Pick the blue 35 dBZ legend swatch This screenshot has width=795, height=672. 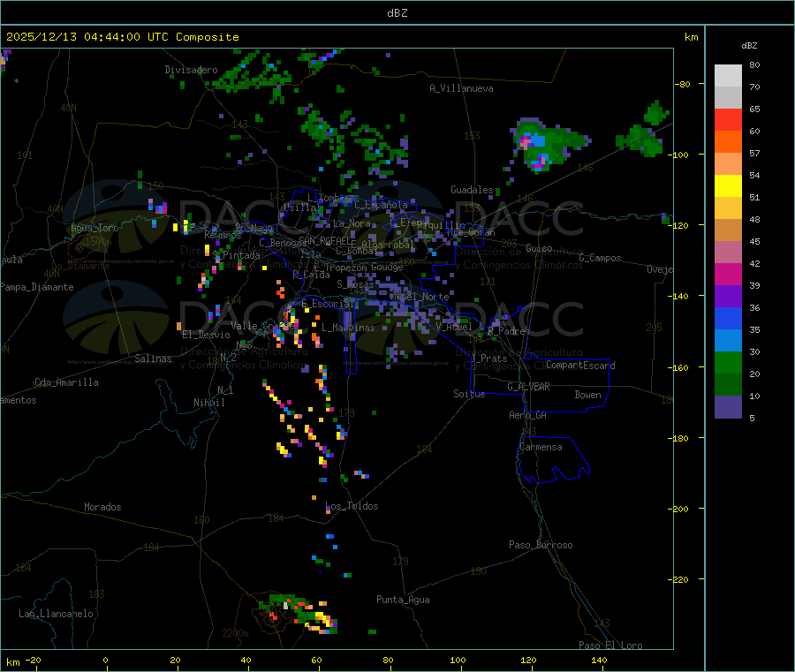[728, 318]
